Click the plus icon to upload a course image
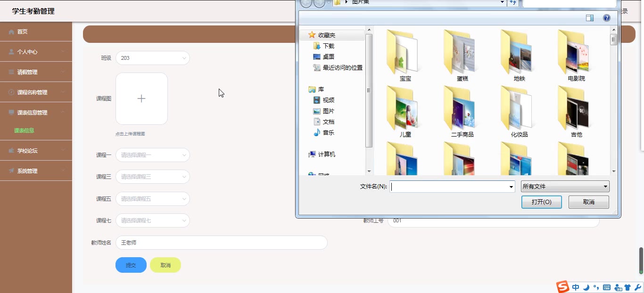The image size is (644, 293). tap(141, 98)
